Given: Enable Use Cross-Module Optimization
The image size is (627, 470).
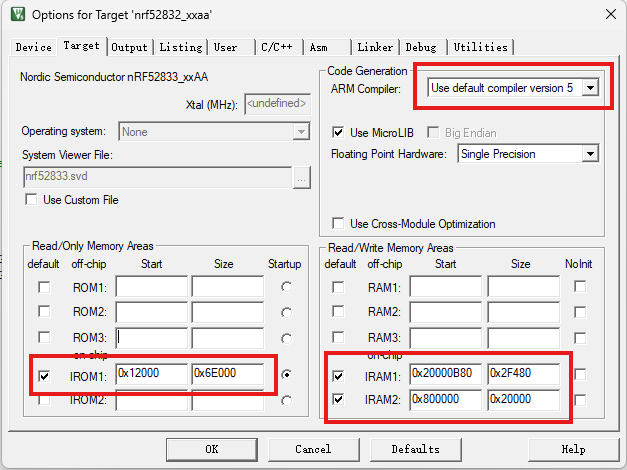Looking at the screenshot, I should click(338, 223).
